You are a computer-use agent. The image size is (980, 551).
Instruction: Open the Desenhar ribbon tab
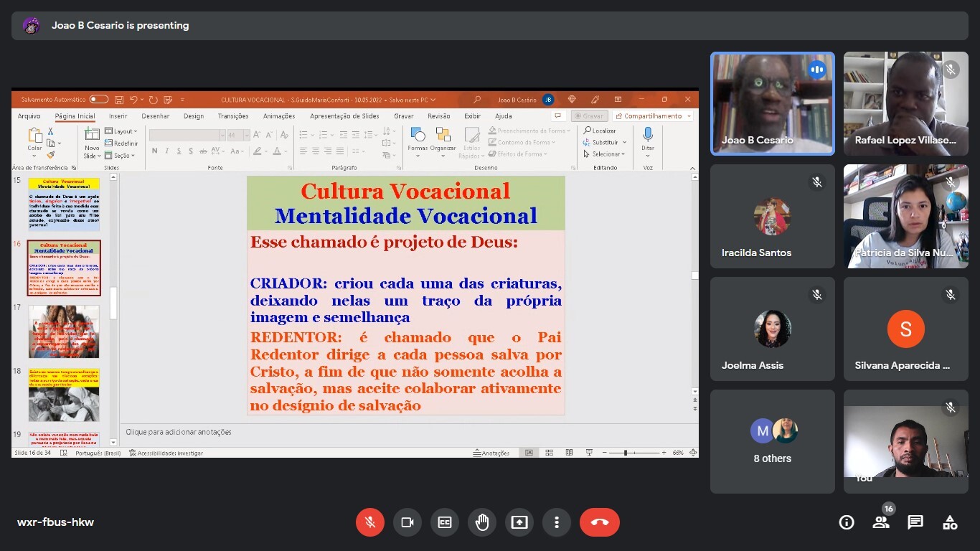click(156, 116)
